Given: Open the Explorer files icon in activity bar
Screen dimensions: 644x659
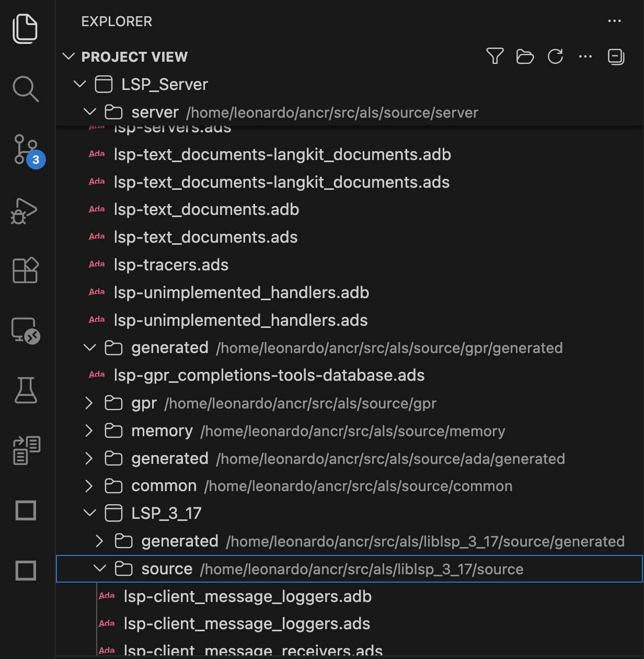Looking at the screenshot, I should pyautogui.click(x=25, y=29).
